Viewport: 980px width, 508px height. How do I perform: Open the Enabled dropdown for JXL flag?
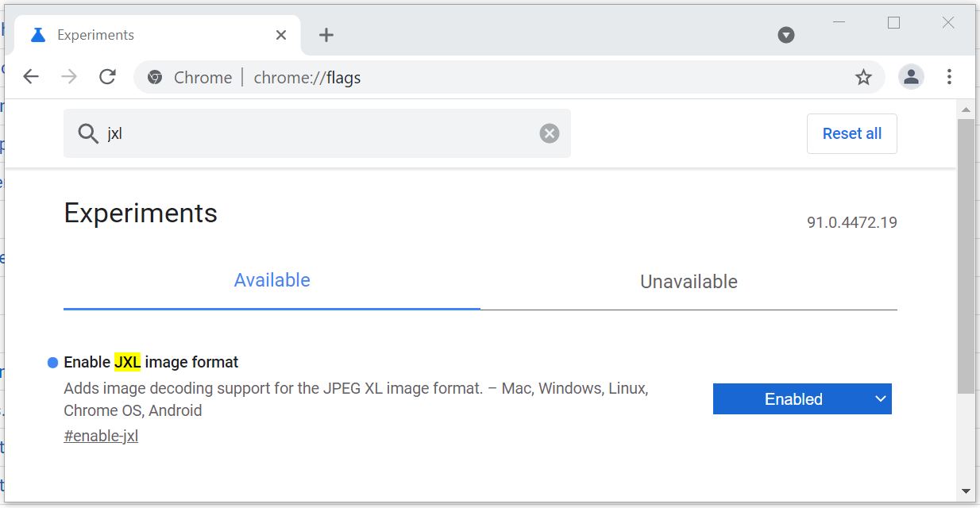click(x=802, y=399)
